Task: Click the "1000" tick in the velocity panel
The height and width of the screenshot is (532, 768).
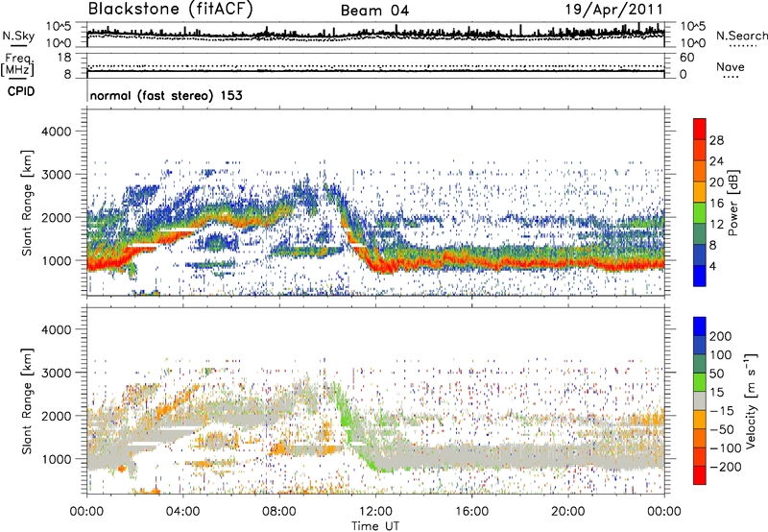Action: 57,459
